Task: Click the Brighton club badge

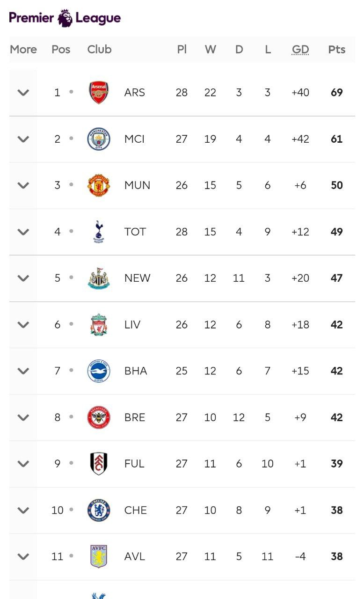Action: point(99,371)
